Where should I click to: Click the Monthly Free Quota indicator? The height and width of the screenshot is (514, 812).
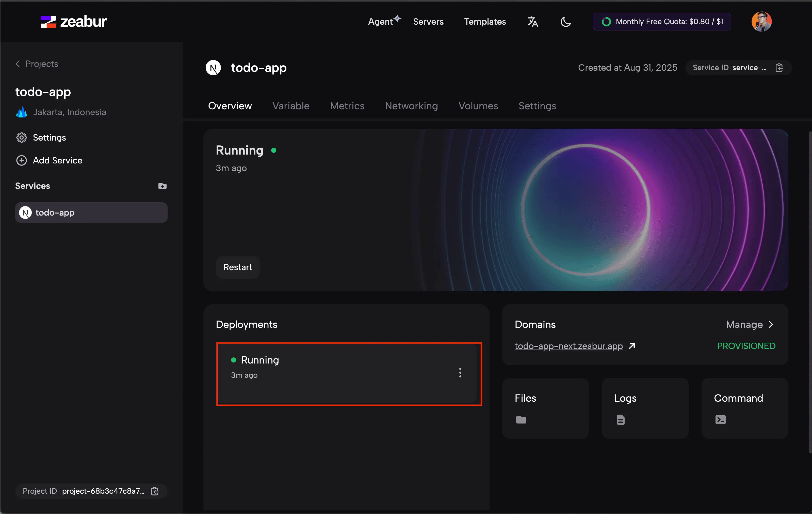pos(662,22)
